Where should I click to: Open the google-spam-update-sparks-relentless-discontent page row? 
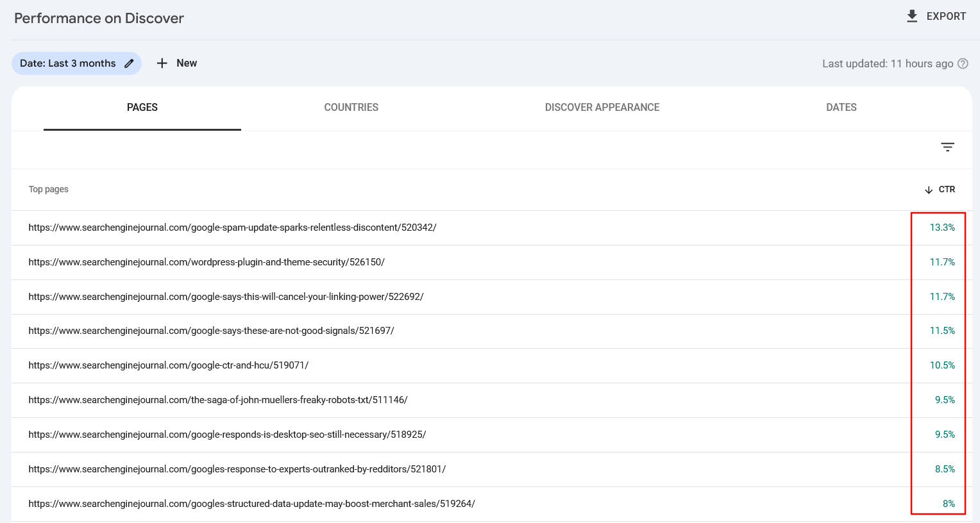(x=232, y=228)
